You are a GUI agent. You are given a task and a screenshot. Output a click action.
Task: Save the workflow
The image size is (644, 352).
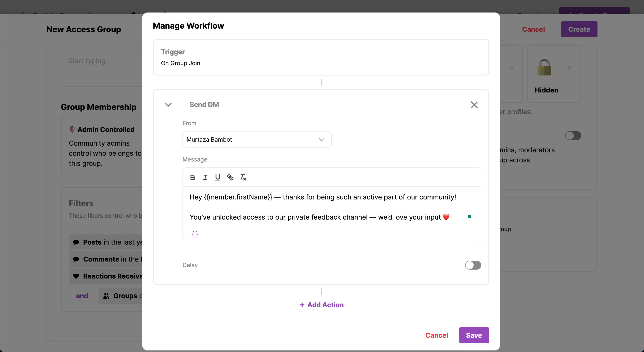click(474, 335)
